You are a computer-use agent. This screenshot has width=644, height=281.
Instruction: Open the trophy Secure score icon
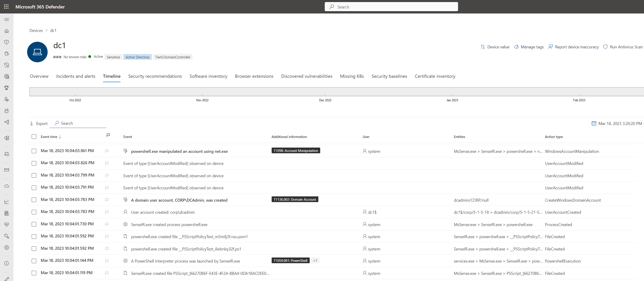[7, 88]
